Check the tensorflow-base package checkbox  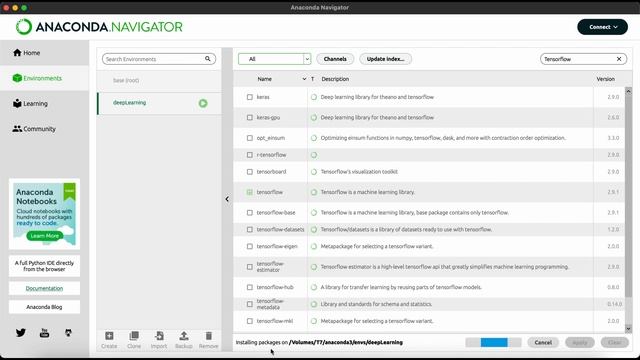249,213
